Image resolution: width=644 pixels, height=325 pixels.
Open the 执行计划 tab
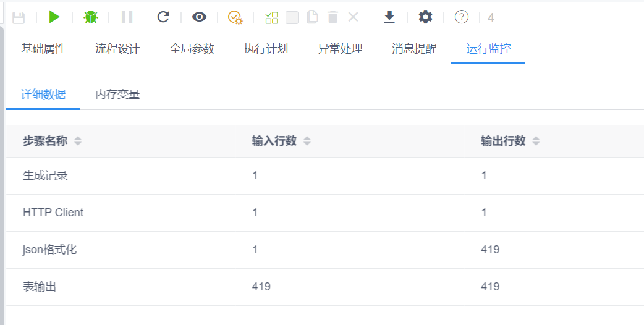point(266,49)
